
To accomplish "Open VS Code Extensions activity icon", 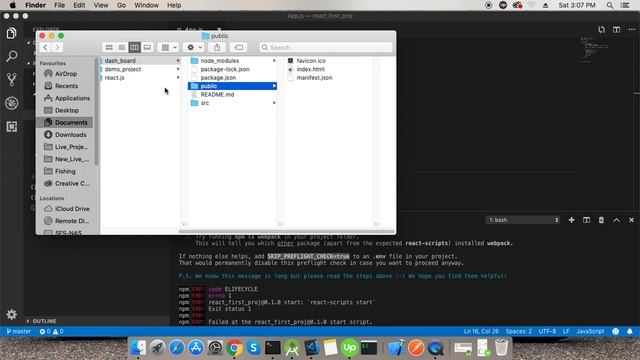I will 11,127.
